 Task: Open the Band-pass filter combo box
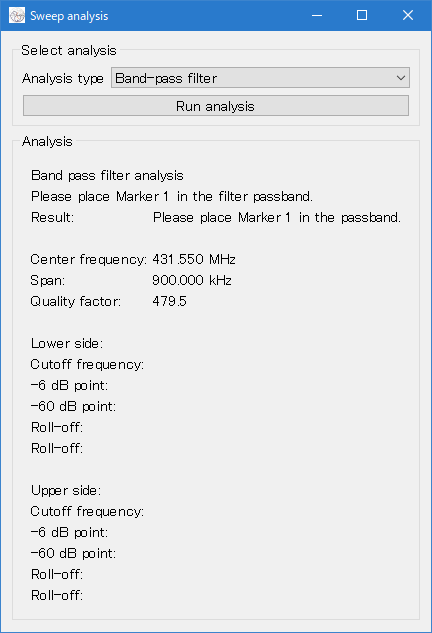pos(260,78)
